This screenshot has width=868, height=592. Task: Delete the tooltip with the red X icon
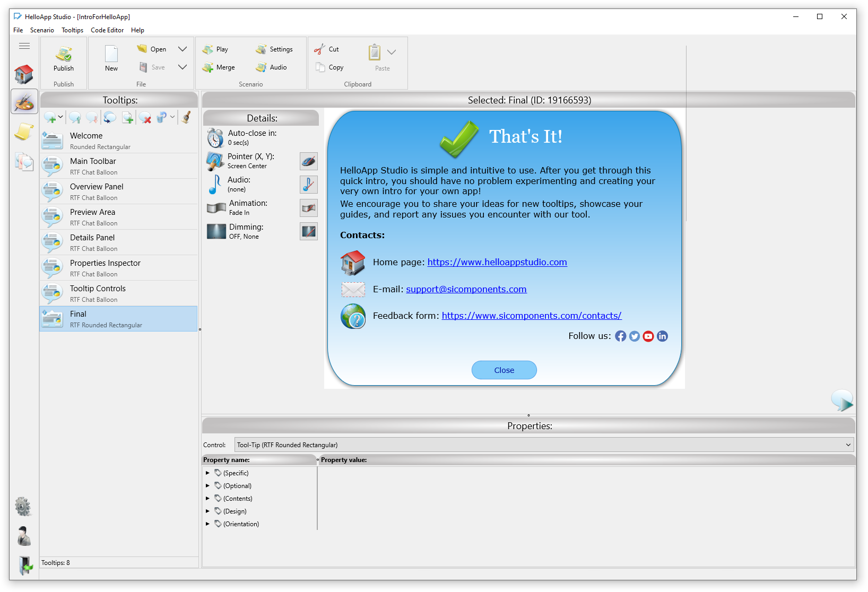pyautogui.click(x=145, y=117)
